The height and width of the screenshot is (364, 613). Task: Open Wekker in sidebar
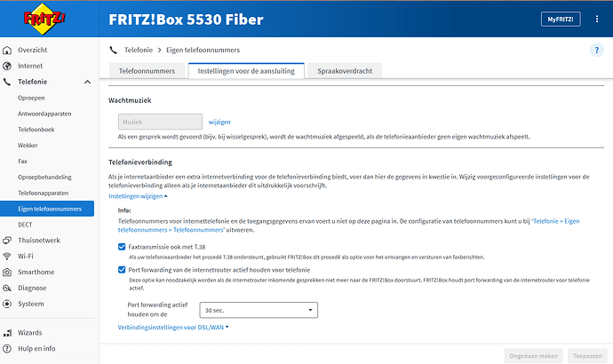pyautogui.click(x=28, y=146)
